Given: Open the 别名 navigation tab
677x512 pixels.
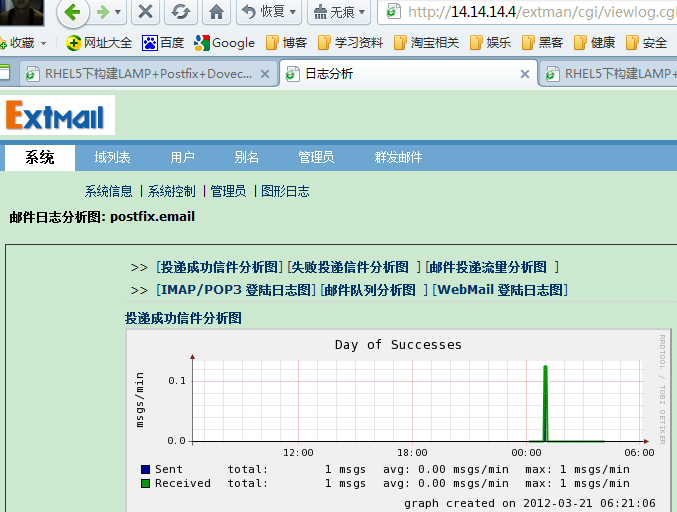Looking at the screenshot, I should point(246,157).
